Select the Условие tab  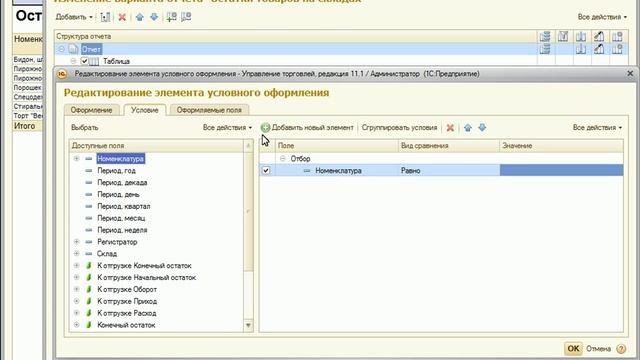pyautogui.click(x=144, y=110)
